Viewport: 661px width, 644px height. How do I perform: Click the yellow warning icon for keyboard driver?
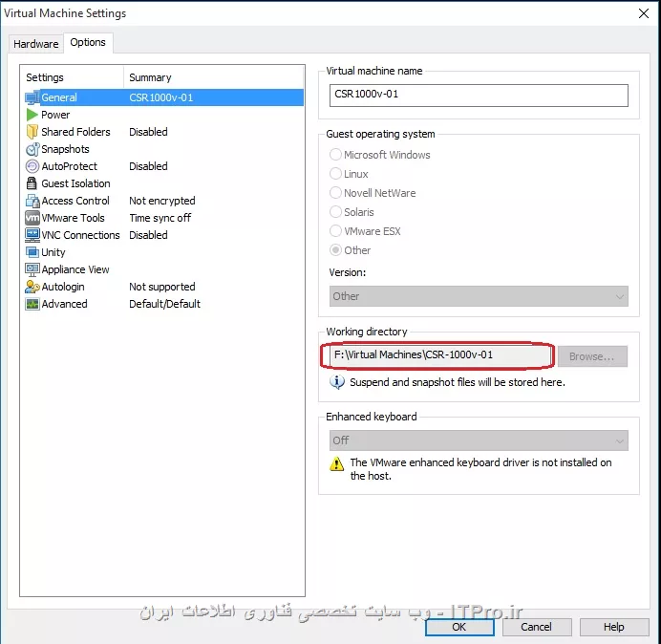click(336, 464)
